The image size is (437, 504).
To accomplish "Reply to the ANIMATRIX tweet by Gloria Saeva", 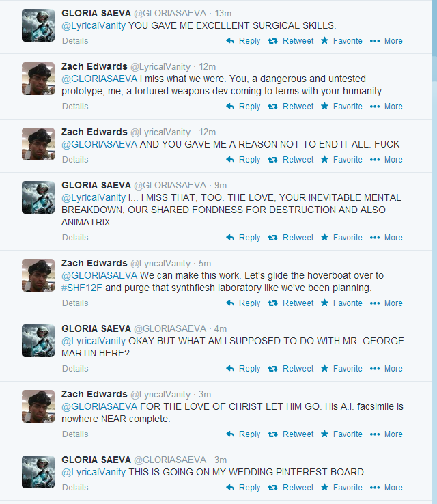I will (x=243, y=238).
